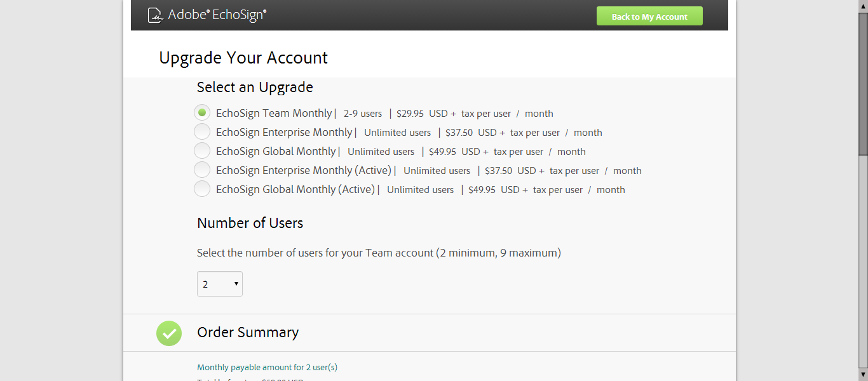The width and height of the screenshot is (868, 381).
Task: Click the '2-9 users' text
Action: 363,114
